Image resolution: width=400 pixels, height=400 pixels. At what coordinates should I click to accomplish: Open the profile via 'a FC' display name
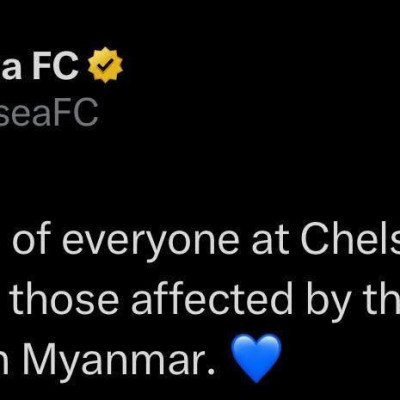(40, 66)
